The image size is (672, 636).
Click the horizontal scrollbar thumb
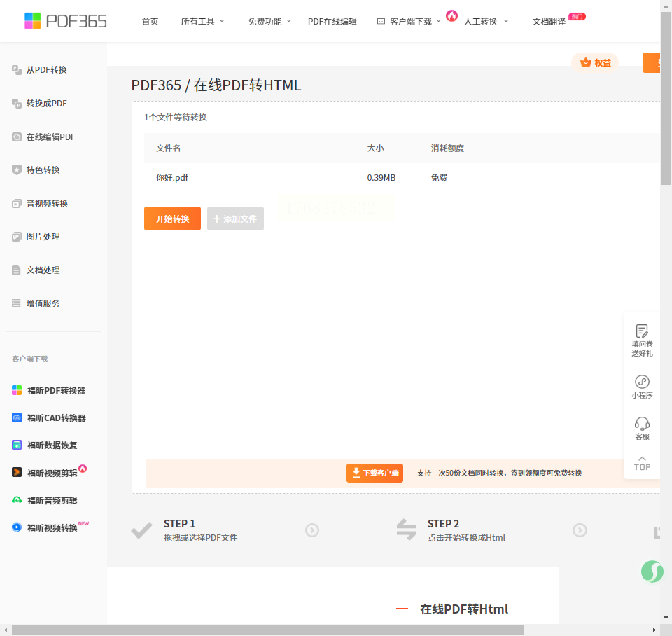(268, 630)
